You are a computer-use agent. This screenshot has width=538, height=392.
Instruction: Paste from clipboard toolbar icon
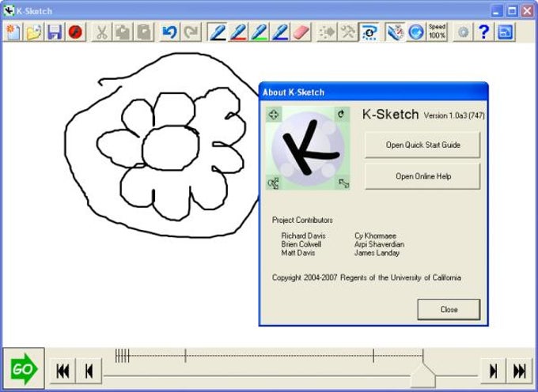143,32
